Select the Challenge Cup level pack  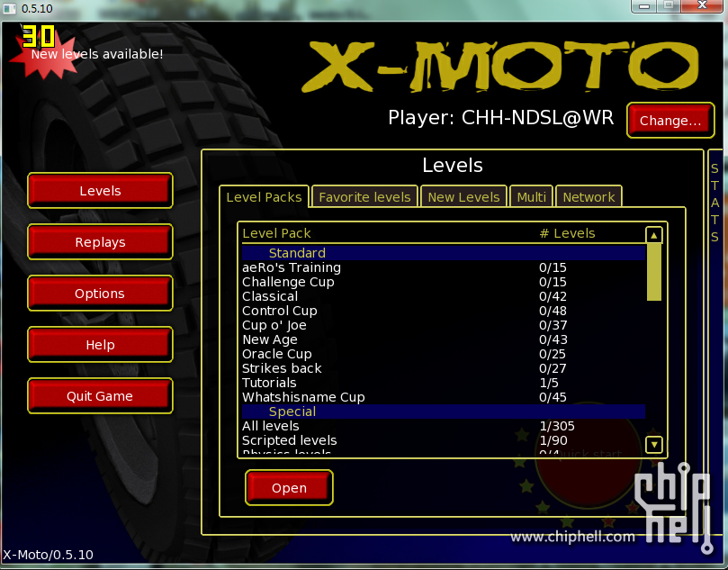point(444,282)
